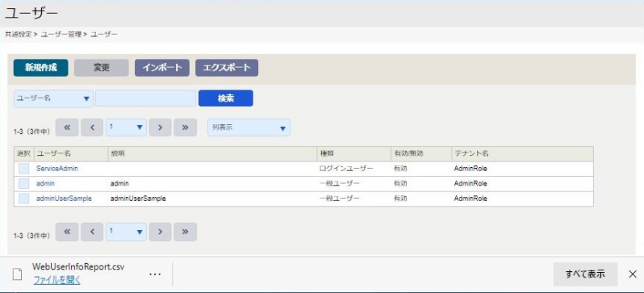
Task: Go to previous page in top pager
Action: [x=92, y=128]
